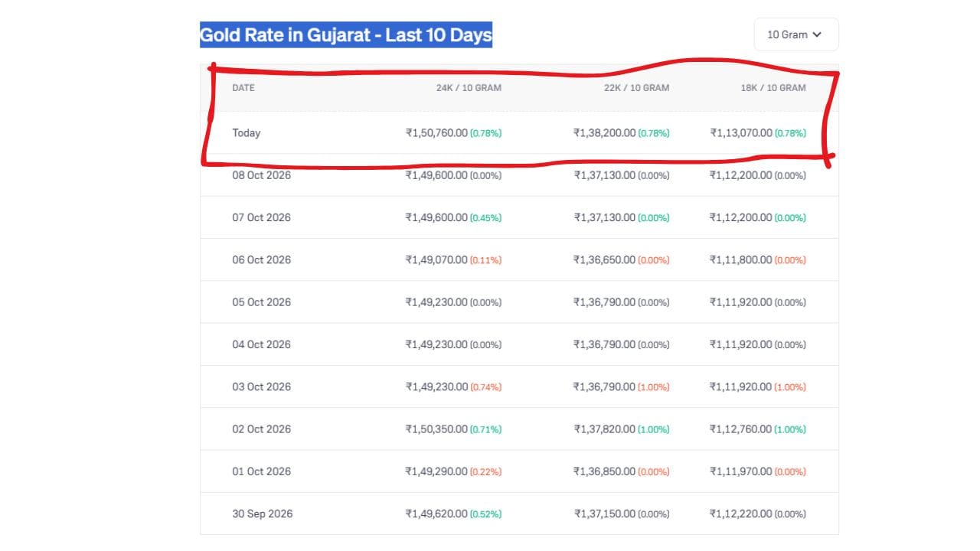Image resolution: width=980 pixels, height=551 pixels.
Task: Select the '03 Oct 2026' date cell
Action: click(262, 386)
